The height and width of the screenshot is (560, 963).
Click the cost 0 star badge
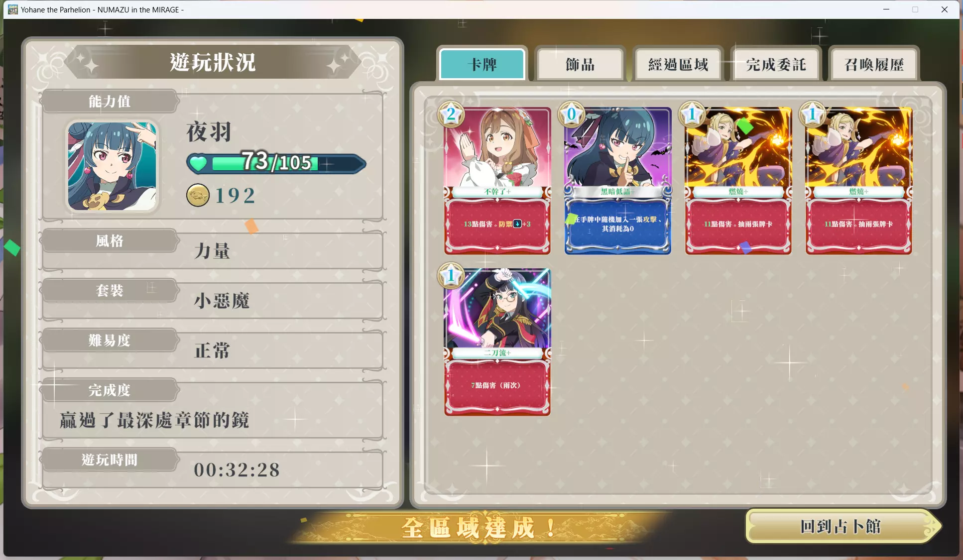coord(572,114)
